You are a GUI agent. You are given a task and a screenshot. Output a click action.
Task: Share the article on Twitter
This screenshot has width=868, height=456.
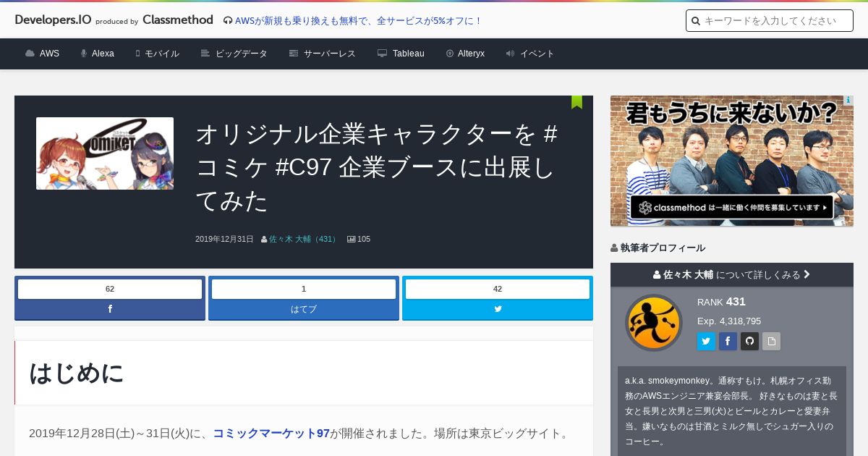pos(498,309)
